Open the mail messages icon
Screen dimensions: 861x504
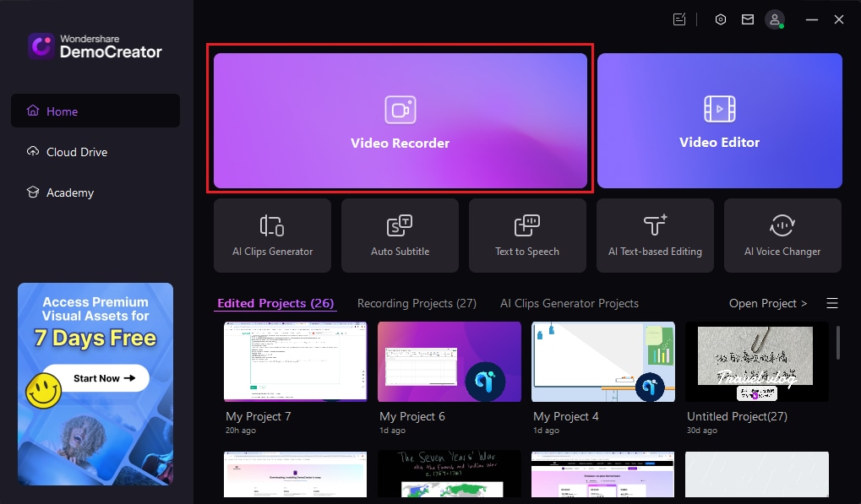pos(747,19)
